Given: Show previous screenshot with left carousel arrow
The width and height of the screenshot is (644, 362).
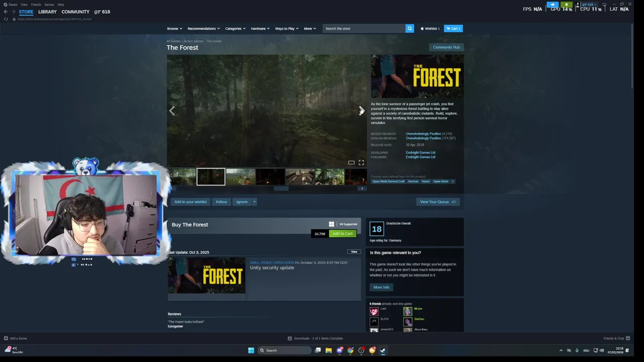Looking at the screenshot, I should pos(172,111).
